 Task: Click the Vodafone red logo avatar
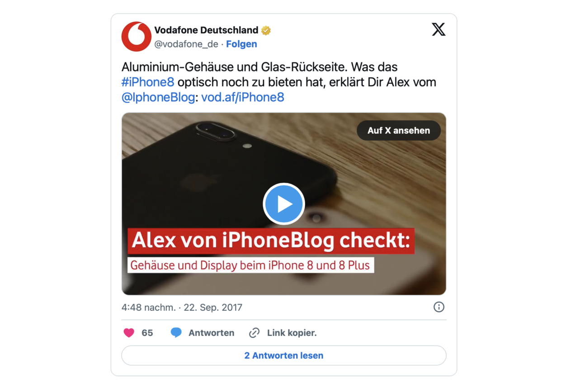pyautogui.click(x=136, y=37)
